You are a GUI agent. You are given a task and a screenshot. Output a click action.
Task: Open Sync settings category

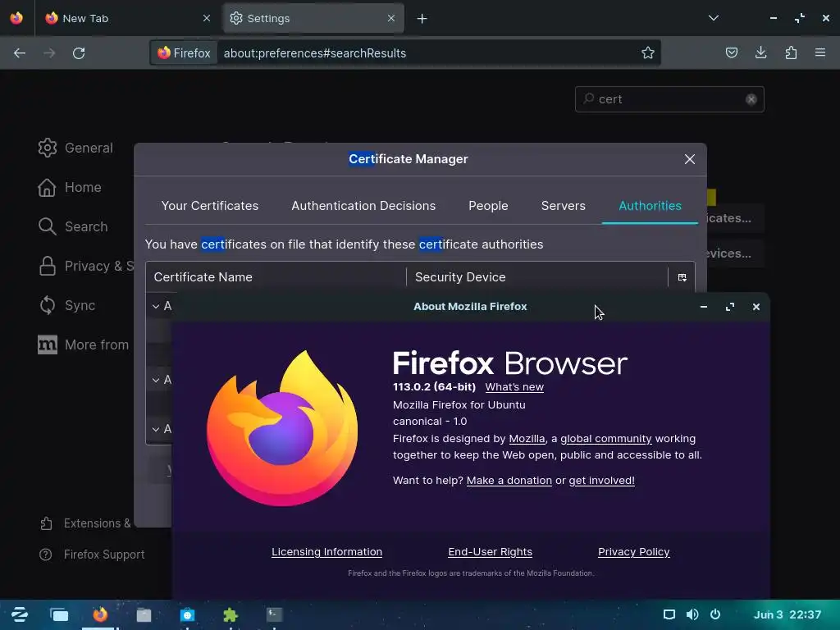click(67, 305)
